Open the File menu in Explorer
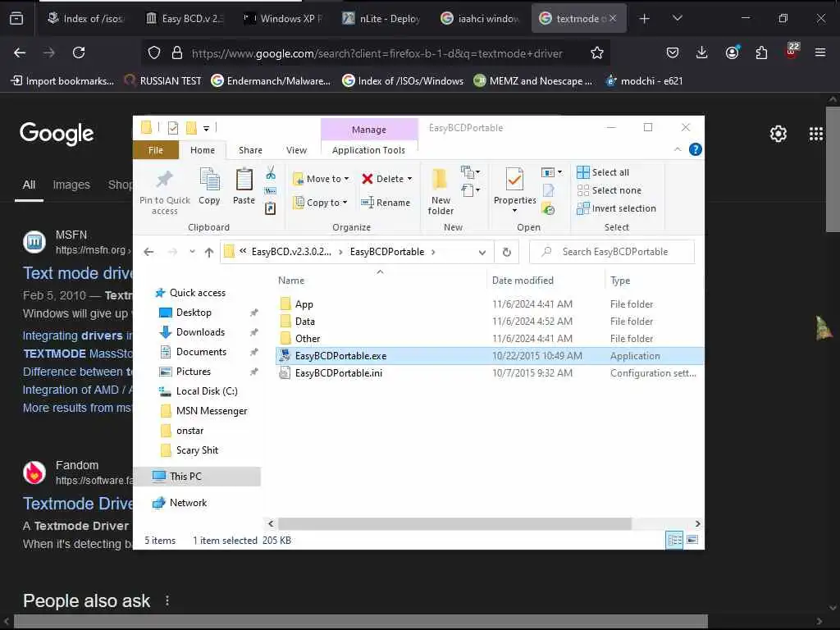The width and height of the screenshot is (840, 630). coord(155,150)
